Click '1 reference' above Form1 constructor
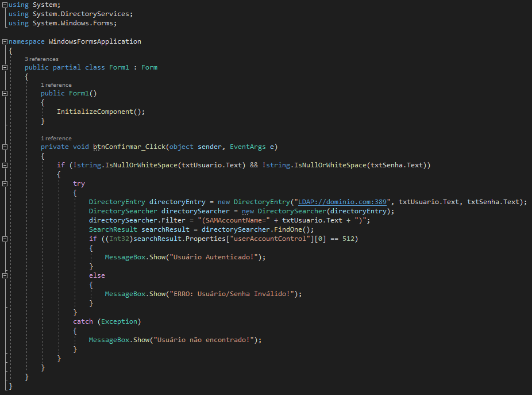Image resolution: width=532 pixels, height=395 pixels. tap(56, 85)
